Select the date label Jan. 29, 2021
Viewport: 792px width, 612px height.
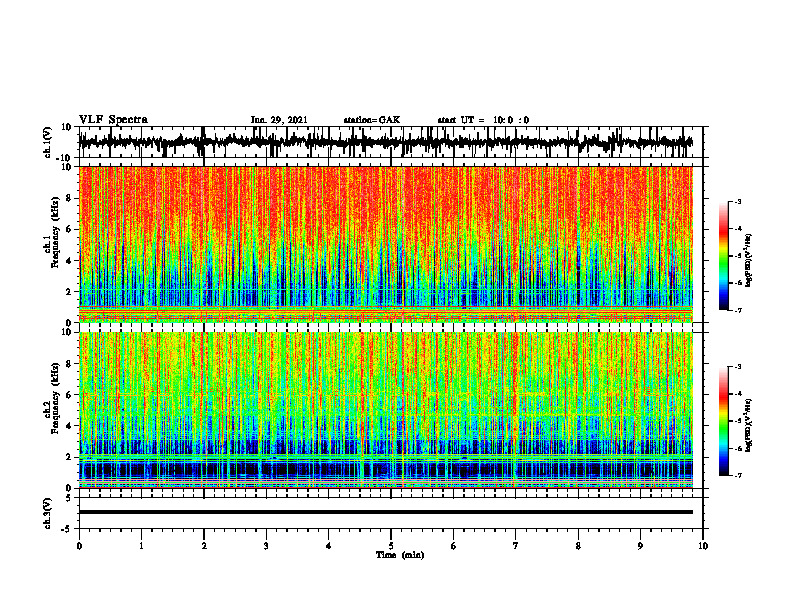tap(279, 120)
